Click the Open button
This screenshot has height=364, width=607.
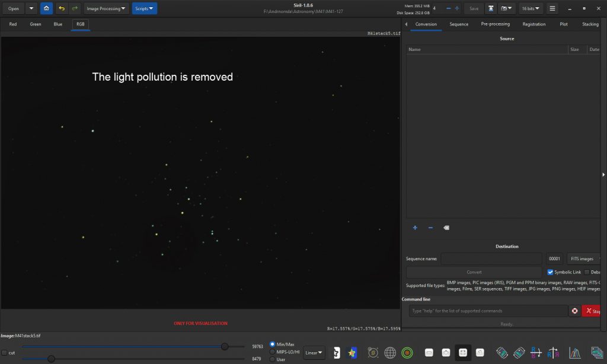13,8
